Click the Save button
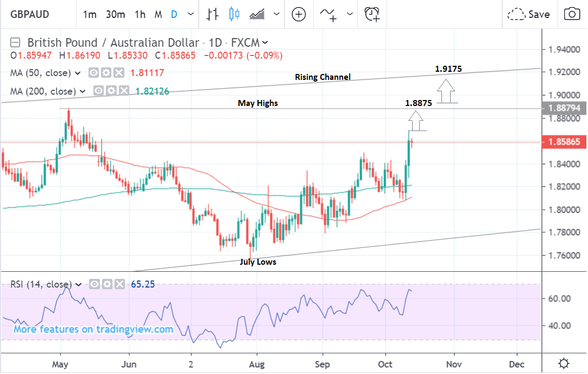The image size is (588, 374). [529, 15]
